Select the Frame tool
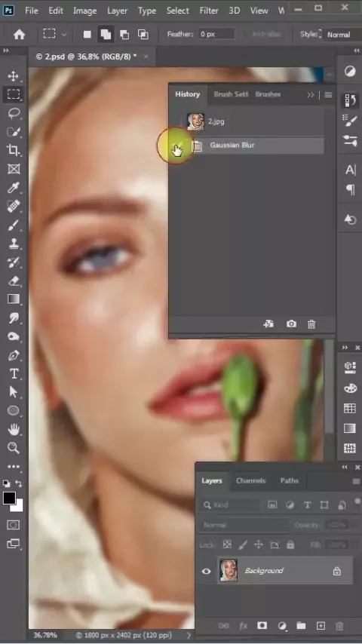Viewport: 362px width, 644px height. 13,169
